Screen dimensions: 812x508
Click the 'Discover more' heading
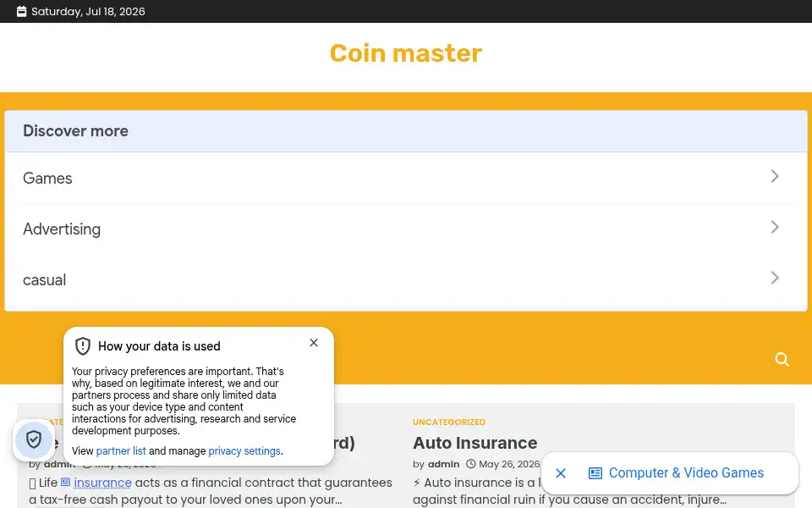pyautogui.click(x=75, y=130)
